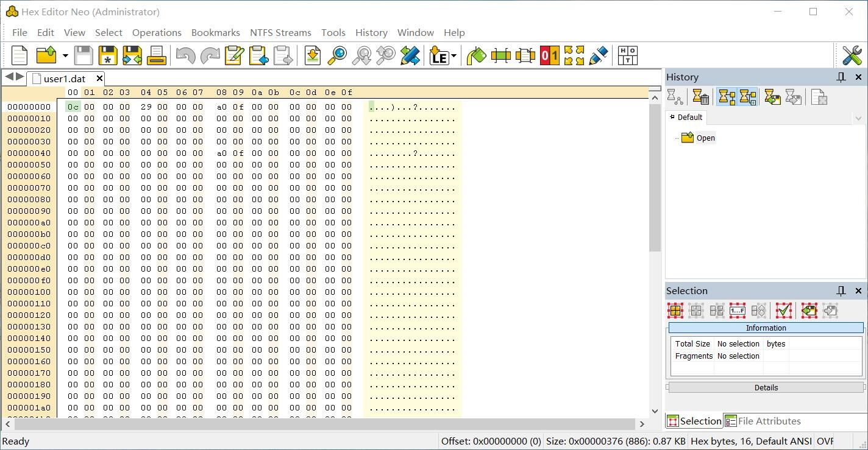Click the Save As floppy icon with asterisk
The height and width of the screenshot is (450, 868).
point(108,55)
